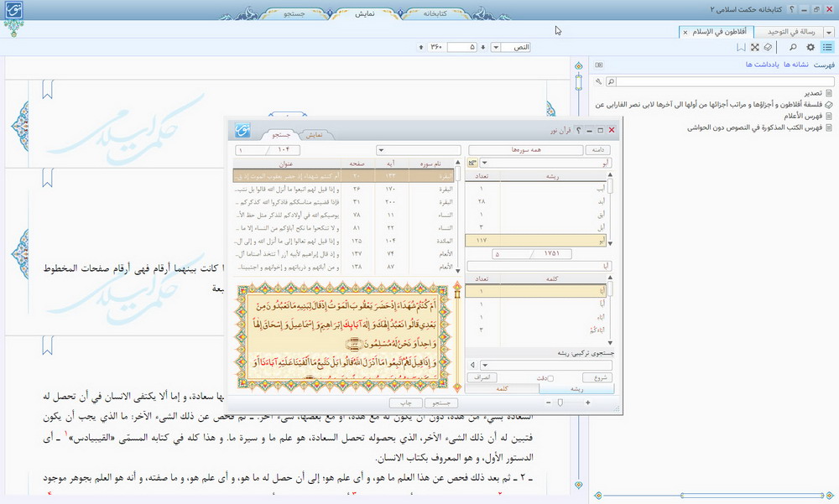Click the Noor logo at the top-left corner
839x504 pixels.
[x=13, y=11]
